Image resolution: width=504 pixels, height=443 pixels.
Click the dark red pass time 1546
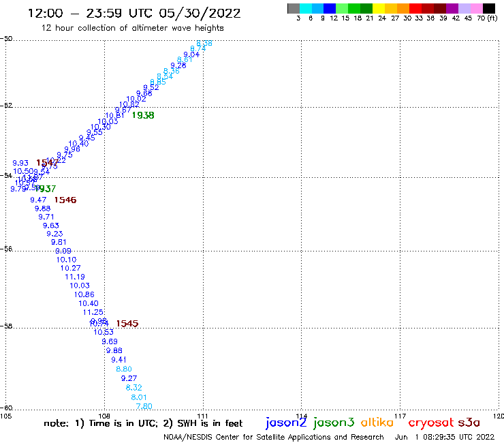[65, 200]
